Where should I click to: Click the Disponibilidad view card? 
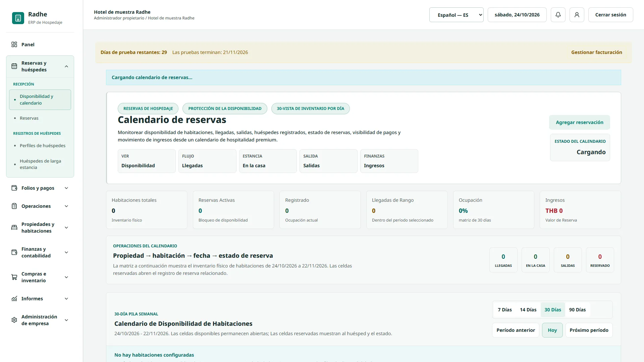[147, 161]
